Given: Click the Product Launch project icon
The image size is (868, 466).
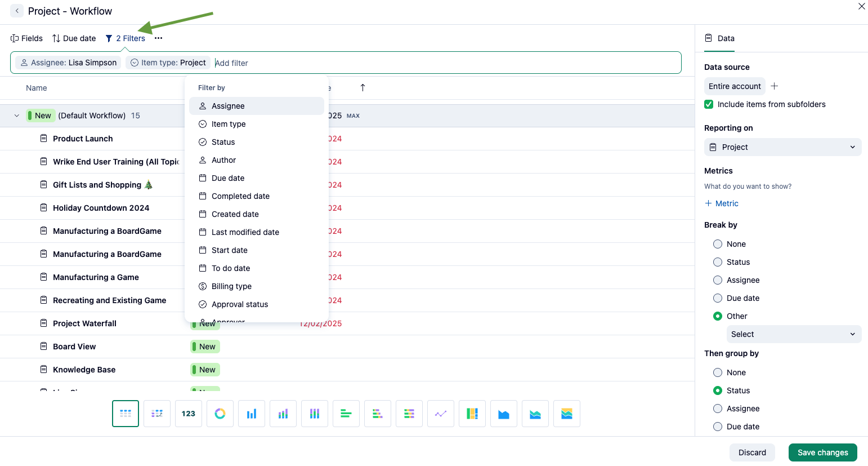Looking at the screenshot, I should pyautogui.click(x=43, y=138).
